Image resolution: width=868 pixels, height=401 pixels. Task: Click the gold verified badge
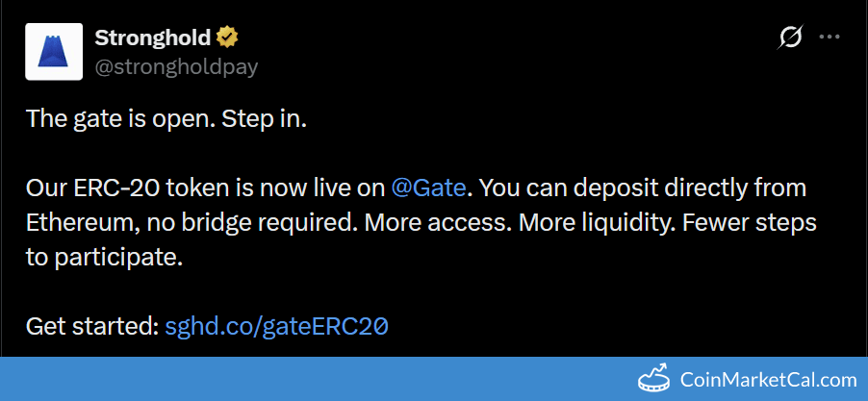[x=227, y=38]
